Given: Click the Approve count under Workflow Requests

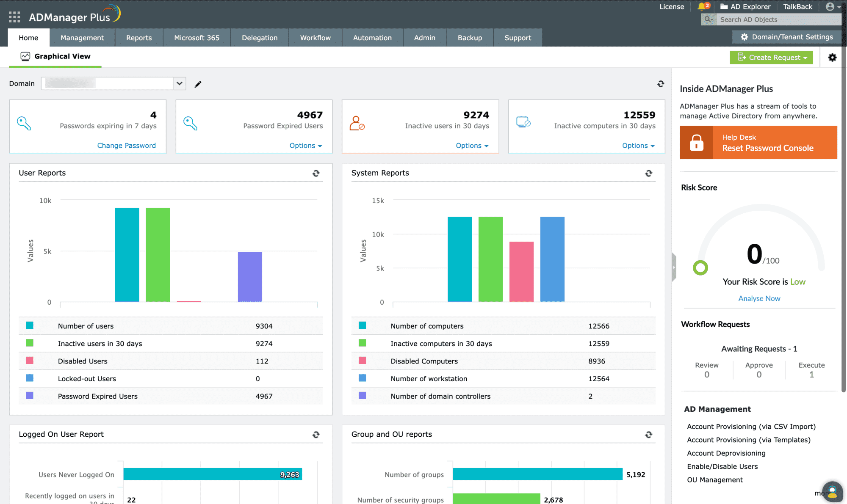Looking at the screenshot, I should tap(759, 375).
